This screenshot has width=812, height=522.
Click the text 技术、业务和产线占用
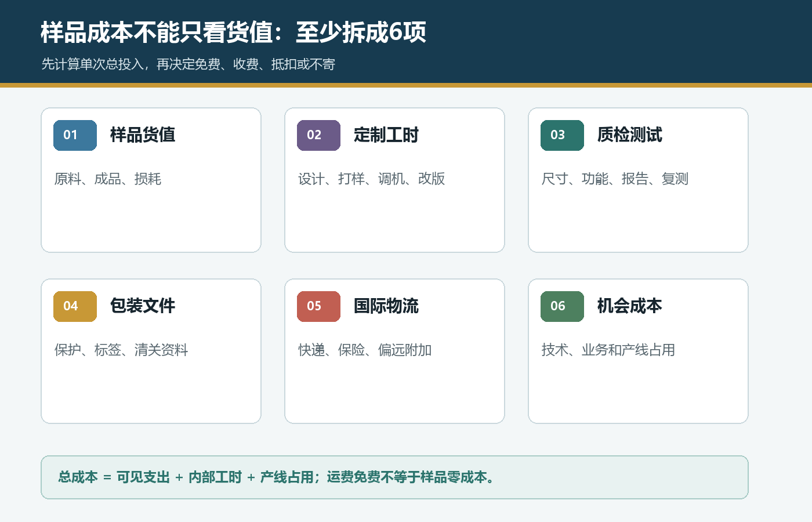608,350
